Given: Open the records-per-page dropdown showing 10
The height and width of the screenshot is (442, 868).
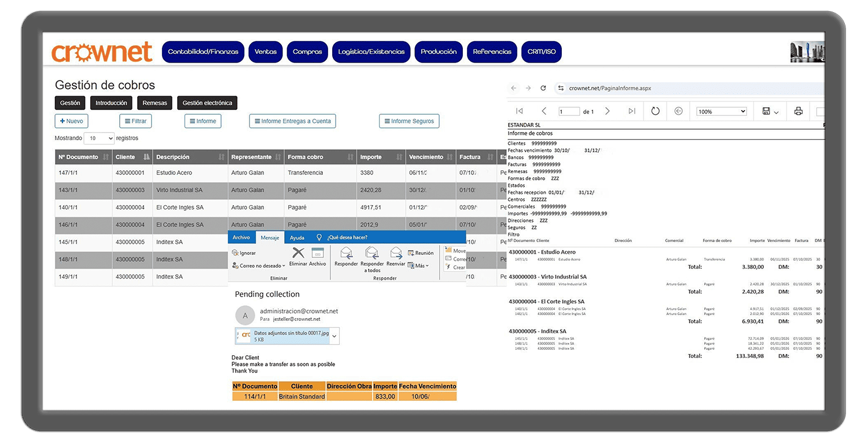Looking at the screenshot, I should click(x=99, y=138).
